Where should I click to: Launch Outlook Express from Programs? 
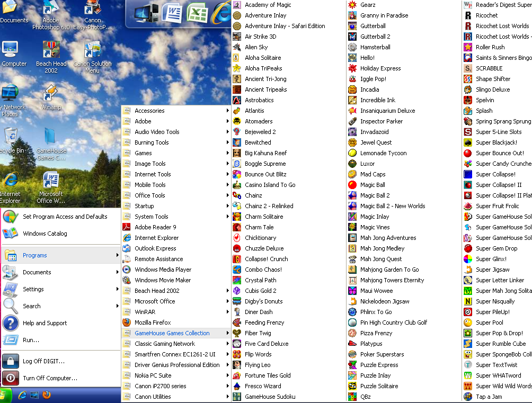176,248
